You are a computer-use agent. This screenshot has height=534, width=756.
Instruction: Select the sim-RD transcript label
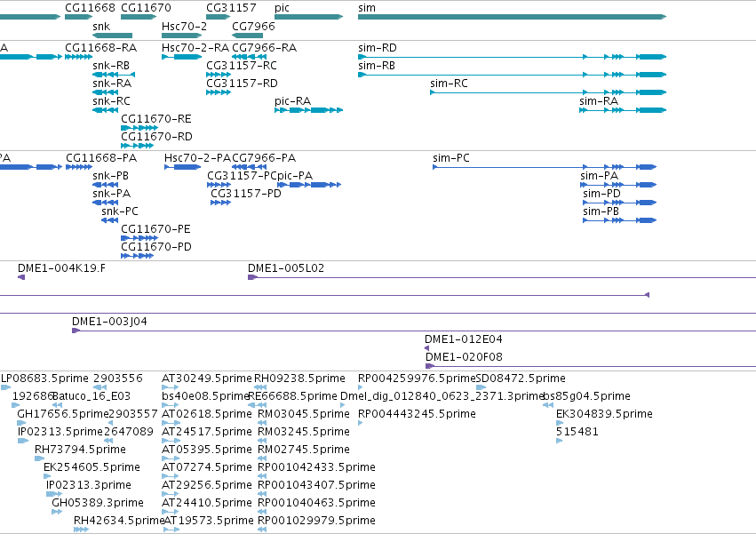click(x=378, y=48)
